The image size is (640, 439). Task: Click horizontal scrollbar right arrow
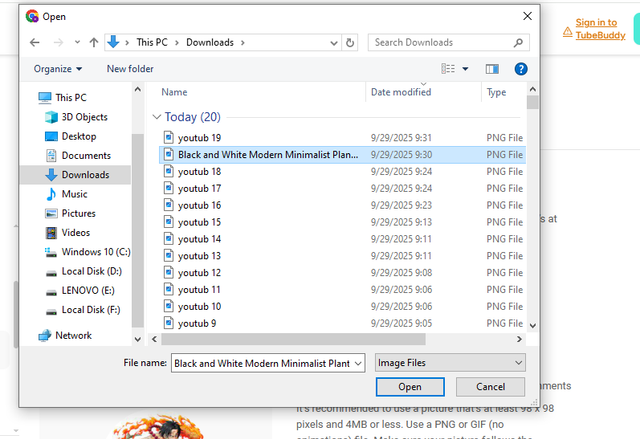[519, 339]
